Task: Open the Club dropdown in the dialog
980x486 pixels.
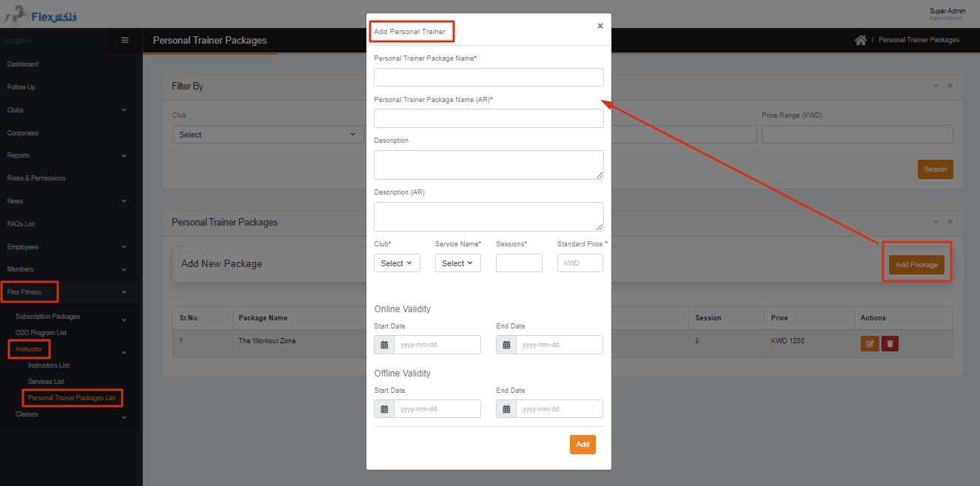Action: coord(397,263)
